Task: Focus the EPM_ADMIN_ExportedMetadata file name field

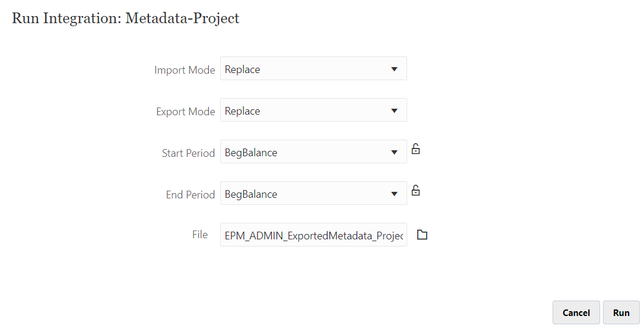Action: click(x=313, y=235)
